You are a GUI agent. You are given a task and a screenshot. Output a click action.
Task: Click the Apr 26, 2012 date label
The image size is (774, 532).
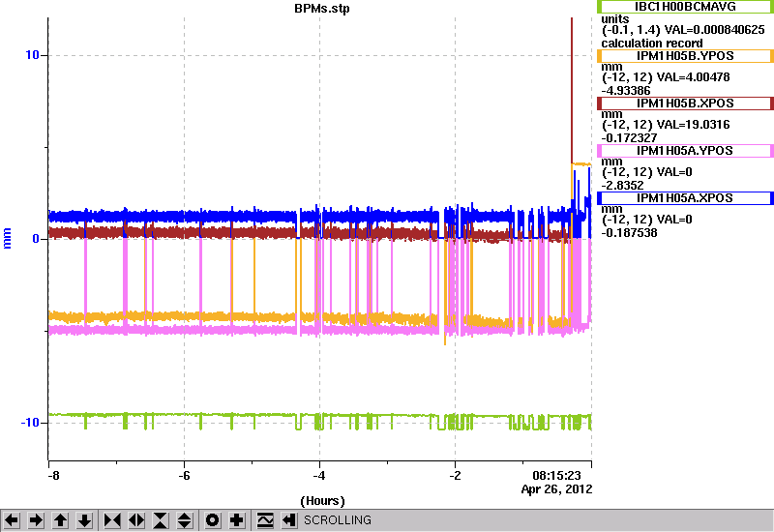(556, 489)
